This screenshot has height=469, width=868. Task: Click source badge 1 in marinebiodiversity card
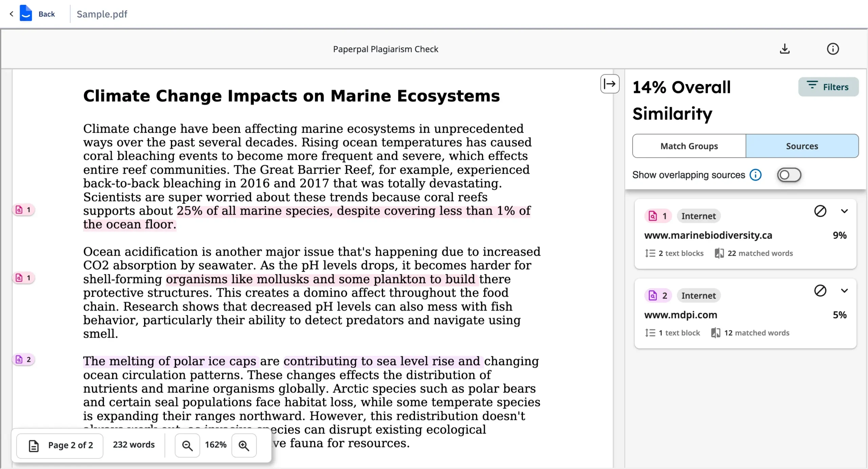(658, 216)
